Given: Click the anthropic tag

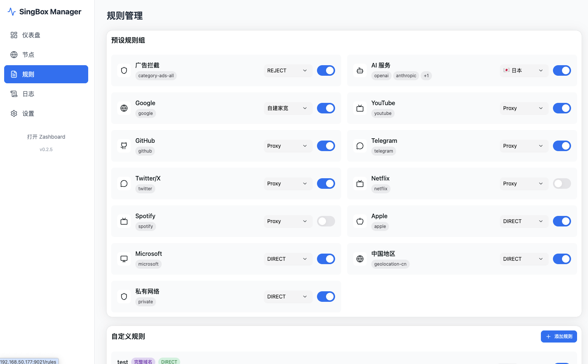Looking at the screenshot, I should tap(406, 76).
